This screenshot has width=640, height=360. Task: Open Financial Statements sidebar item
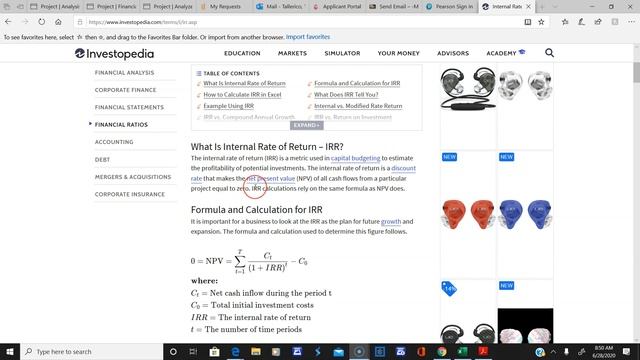(x=129, y=107)
